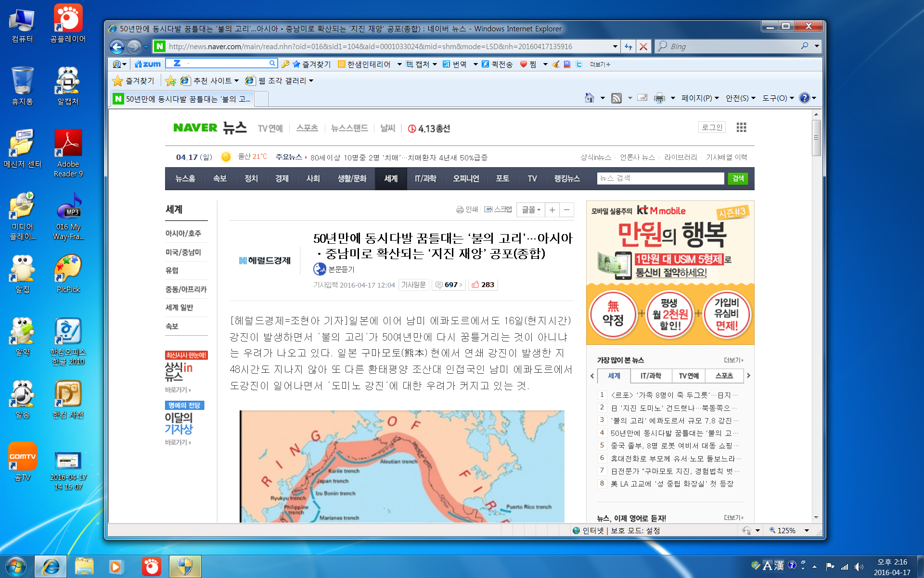Image resolution: width=924 pixels, height=578 pixels.
Task: Select IT/과학 navigation menu item
Action: pyautogui.click(x=425, y=179)
